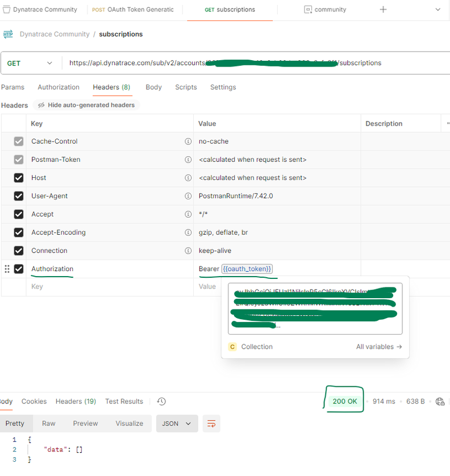Select Visualize response view
This screenshot has width=450, height=476.
130,424
